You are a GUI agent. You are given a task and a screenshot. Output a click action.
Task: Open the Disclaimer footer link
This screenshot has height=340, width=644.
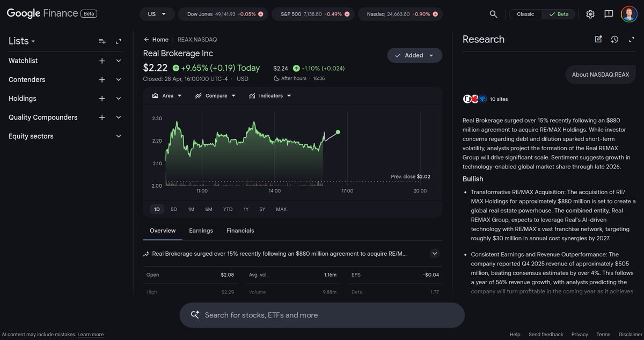(x=630, y=334)
